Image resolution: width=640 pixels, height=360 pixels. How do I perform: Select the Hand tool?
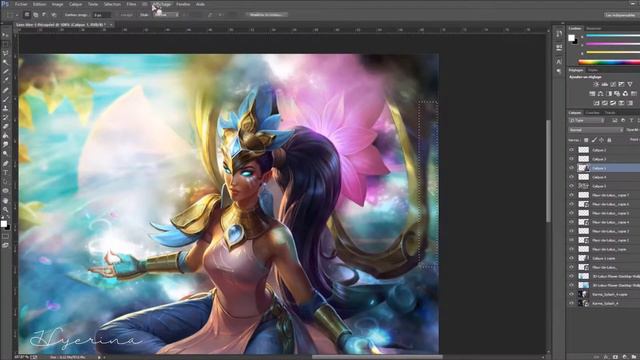[x=5, y=201]
